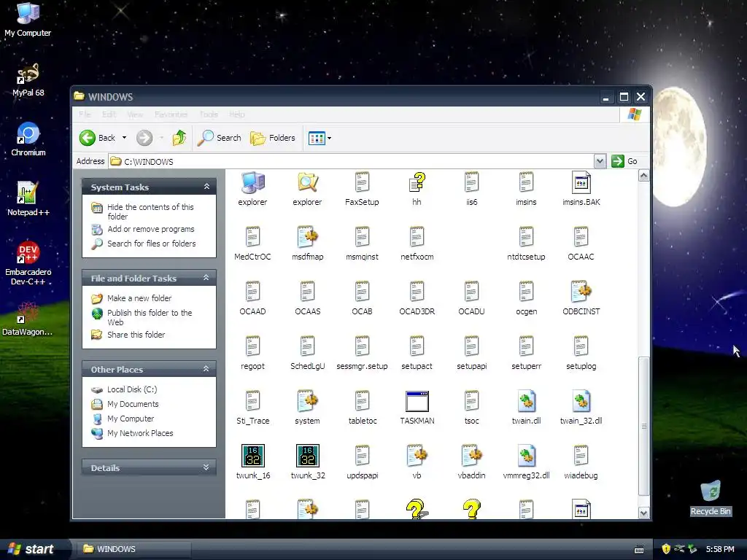Collapse the System Tasks panel
This screenshot has width=747, height=560.
pyautogui.click(x=206, y=187)
